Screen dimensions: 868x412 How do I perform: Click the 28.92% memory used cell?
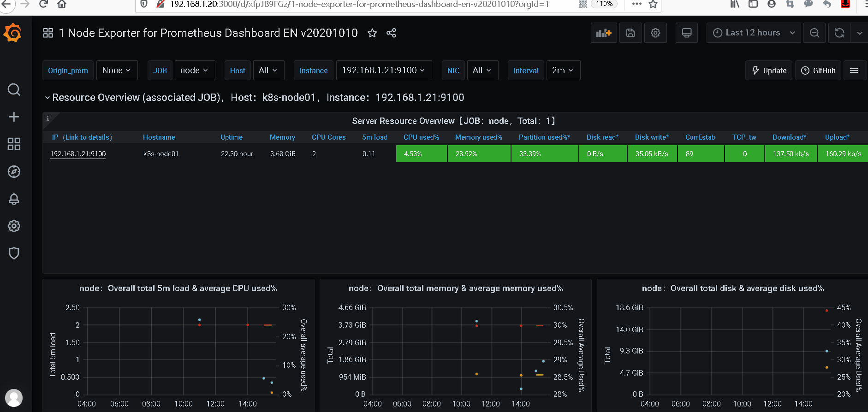[479, 154]
